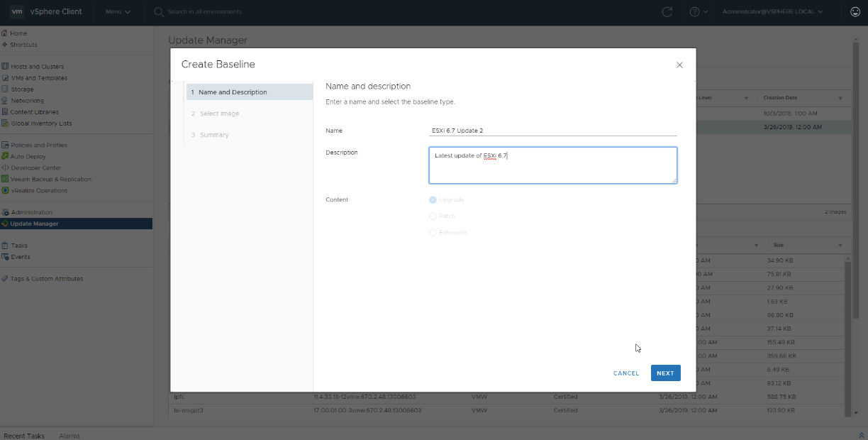Select Update Manager in the sidebar

click(76, 224)
